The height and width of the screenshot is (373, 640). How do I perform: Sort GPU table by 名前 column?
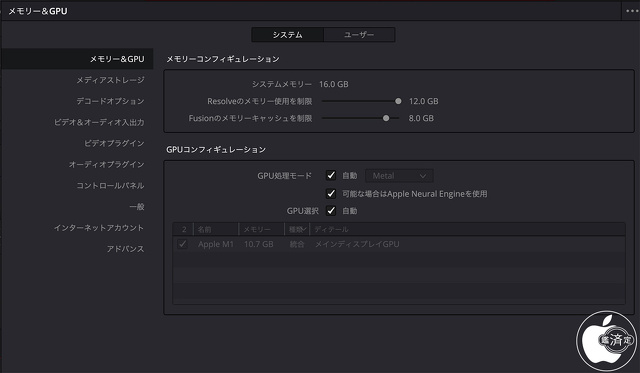(x=216, y=229)
